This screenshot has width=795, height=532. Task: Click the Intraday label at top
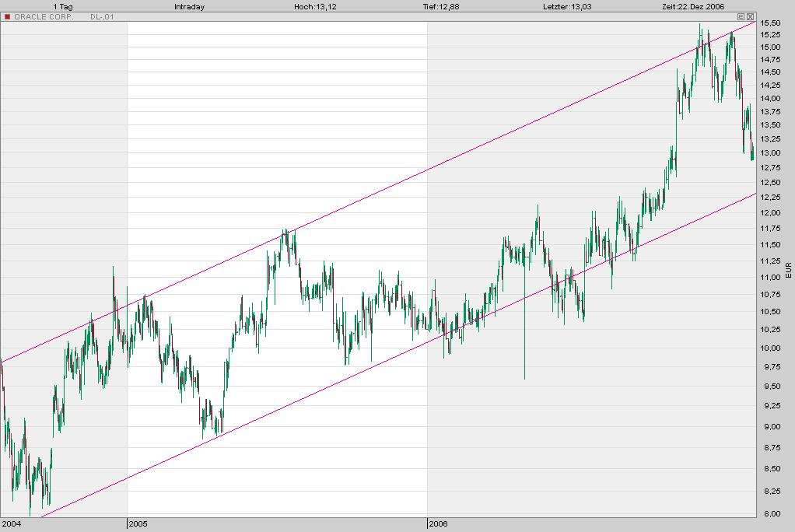click(x=189, y=6)
